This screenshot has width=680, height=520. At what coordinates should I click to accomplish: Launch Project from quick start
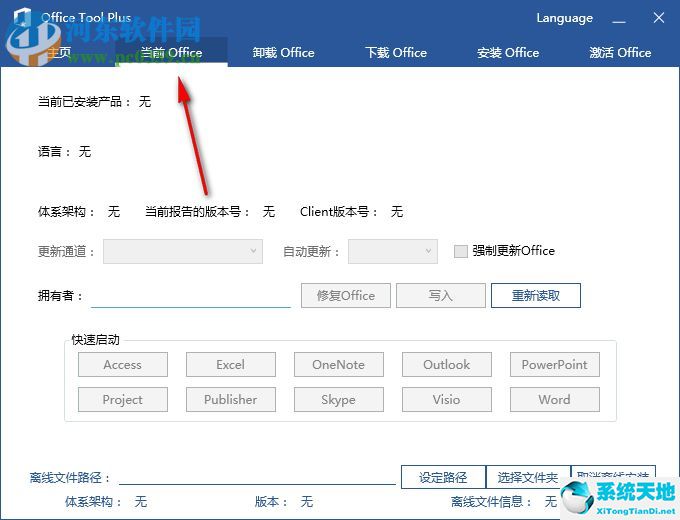pos(123,399)
